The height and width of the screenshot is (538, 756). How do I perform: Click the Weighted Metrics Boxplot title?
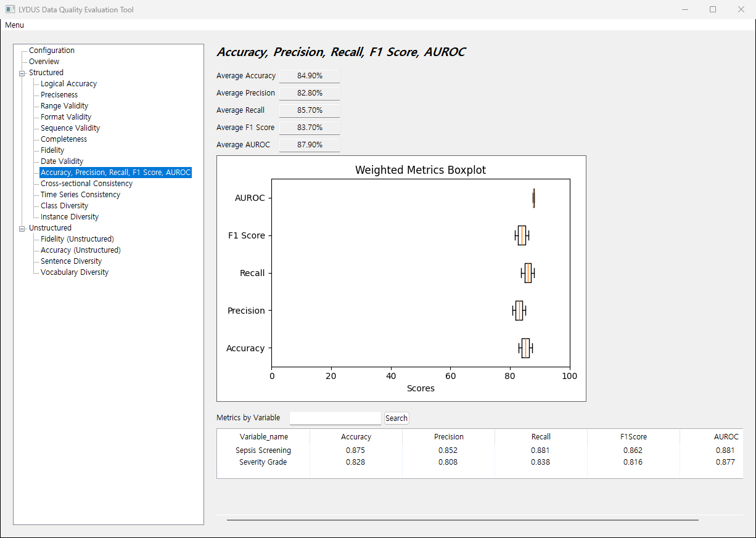coord(421,170)
